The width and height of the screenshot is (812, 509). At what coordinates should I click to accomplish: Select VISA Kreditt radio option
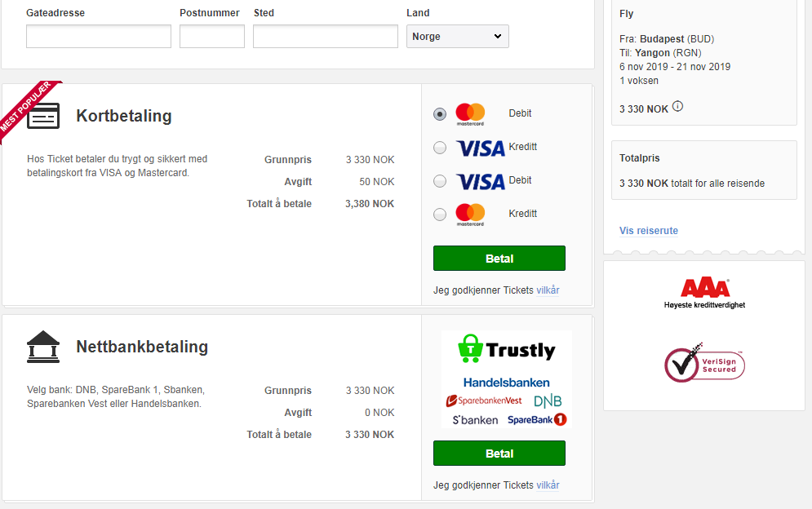click(440, 148)
